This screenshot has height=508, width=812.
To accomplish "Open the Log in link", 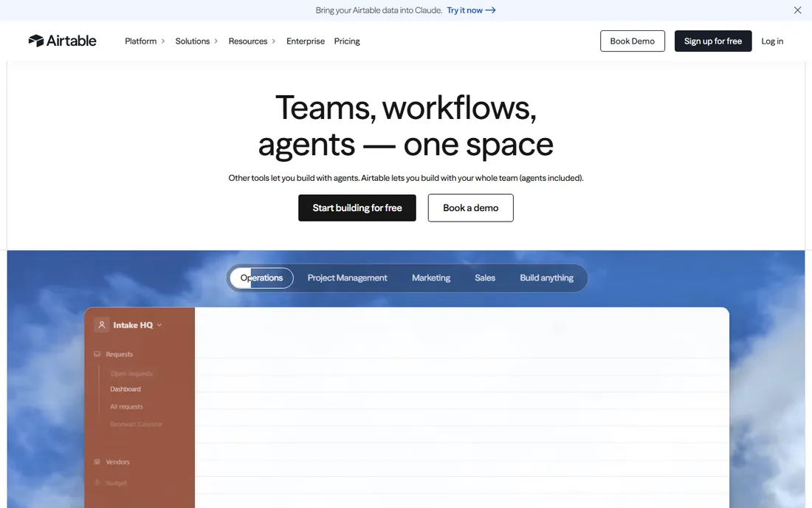I will (x=772, y=41).
